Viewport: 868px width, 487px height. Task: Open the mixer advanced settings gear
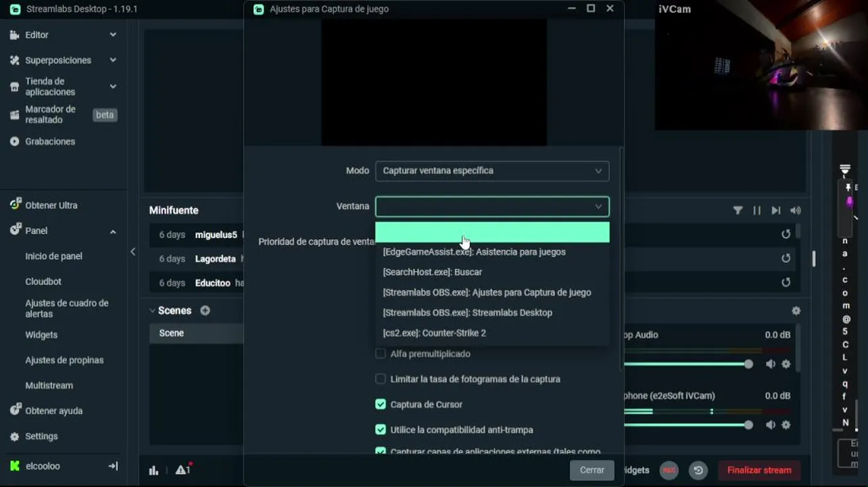(796, 310)
